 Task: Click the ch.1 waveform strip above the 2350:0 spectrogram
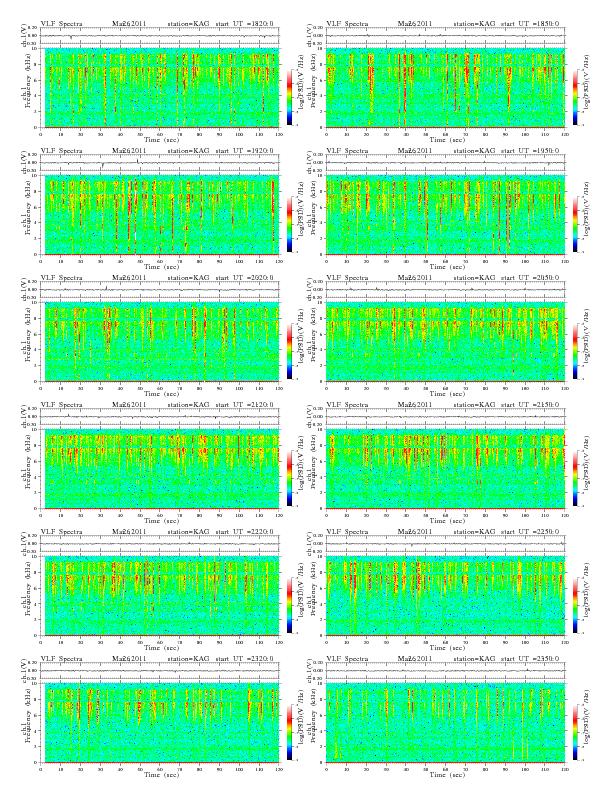coord(446,671)
